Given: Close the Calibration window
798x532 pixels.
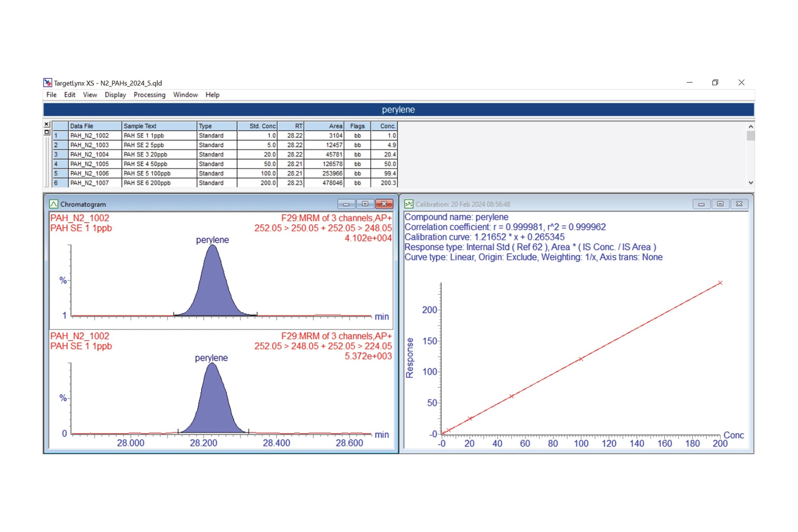Looking at the screenshot, I should click(x=739, y=204).
